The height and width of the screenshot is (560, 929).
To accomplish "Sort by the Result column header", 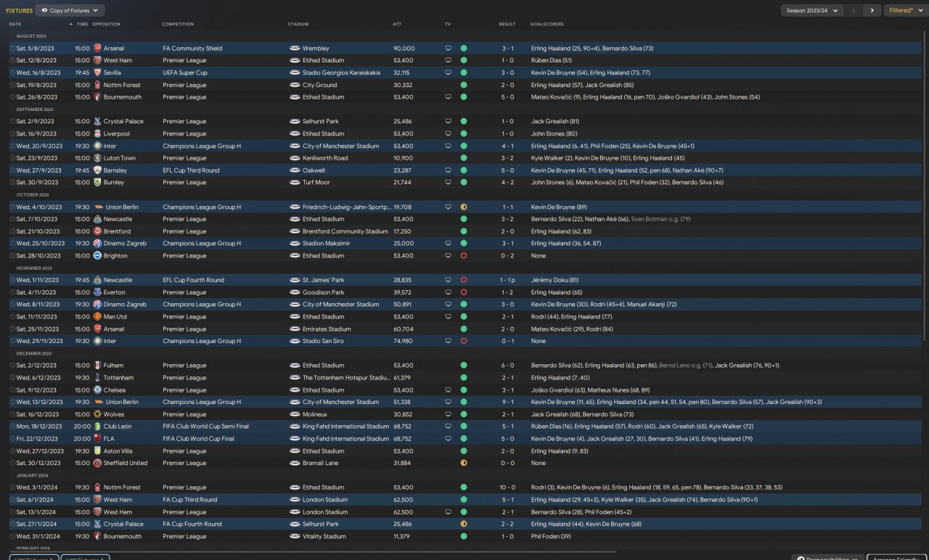I will [x=507, y=24].
